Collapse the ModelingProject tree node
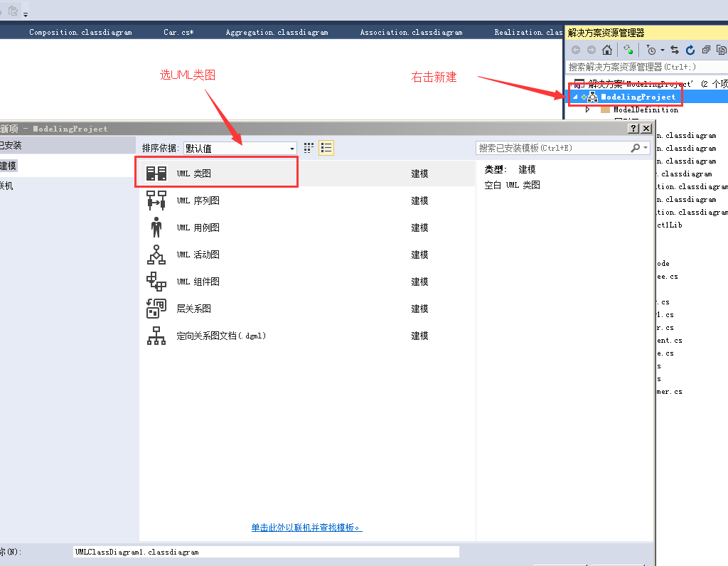 coord(575,97)
